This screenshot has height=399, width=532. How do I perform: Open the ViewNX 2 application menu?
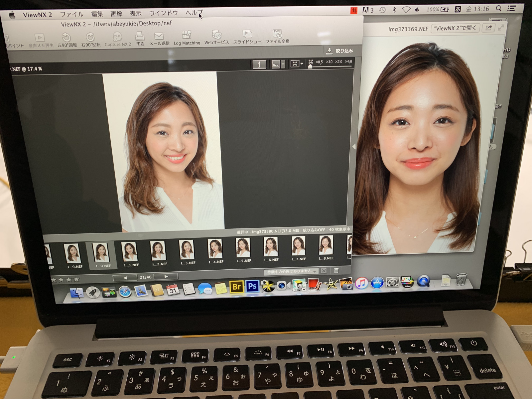(37, 15)
